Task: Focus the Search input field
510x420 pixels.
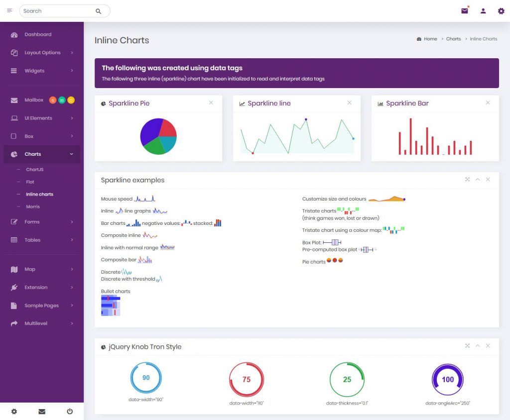Action: click(59, 11)
